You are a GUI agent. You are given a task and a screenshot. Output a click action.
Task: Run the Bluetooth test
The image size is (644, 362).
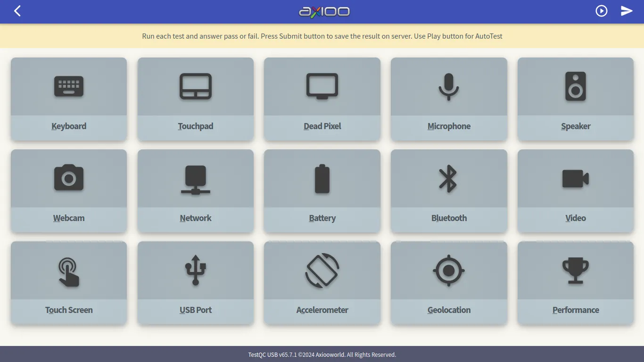point(449,191)
